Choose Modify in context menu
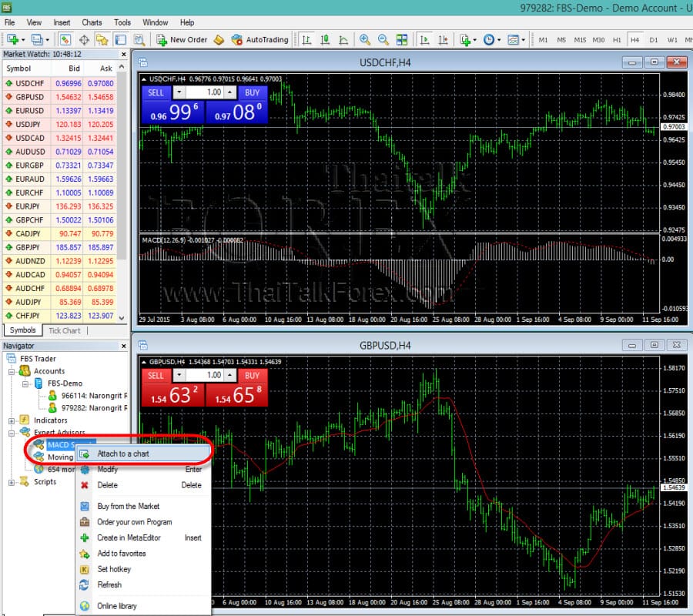 142,469
